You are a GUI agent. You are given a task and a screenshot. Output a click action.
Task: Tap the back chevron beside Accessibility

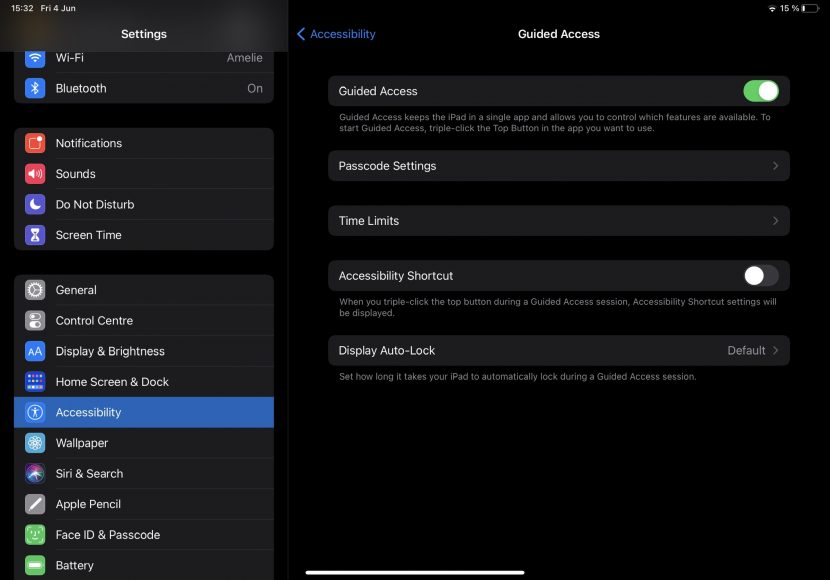pyautogui.click(x=301, y=34)
